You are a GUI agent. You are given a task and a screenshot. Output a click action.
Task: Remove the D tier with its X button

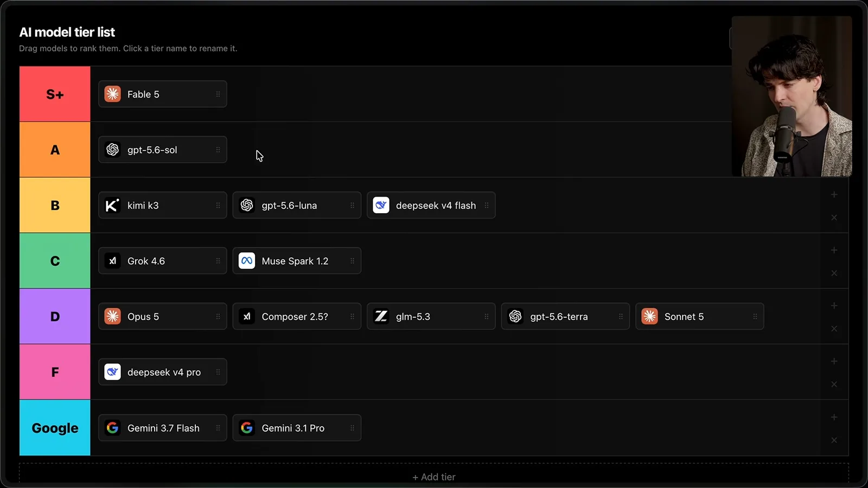834,329
